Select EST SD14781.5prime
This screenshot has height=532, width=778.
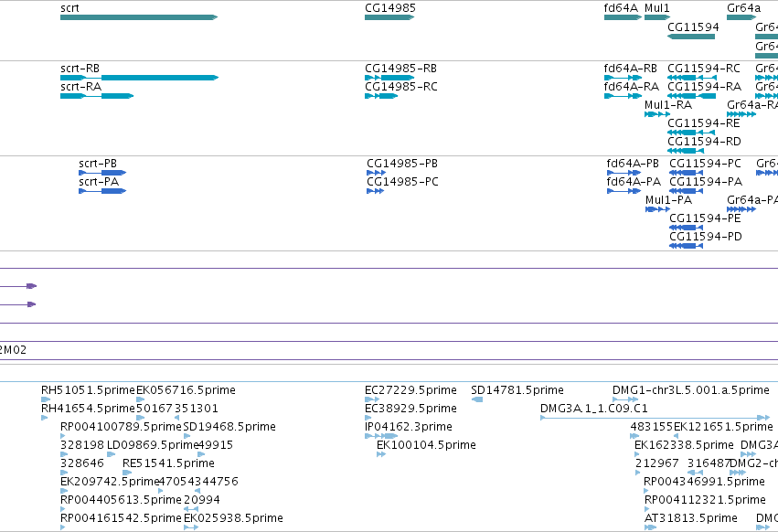point(477,399)
